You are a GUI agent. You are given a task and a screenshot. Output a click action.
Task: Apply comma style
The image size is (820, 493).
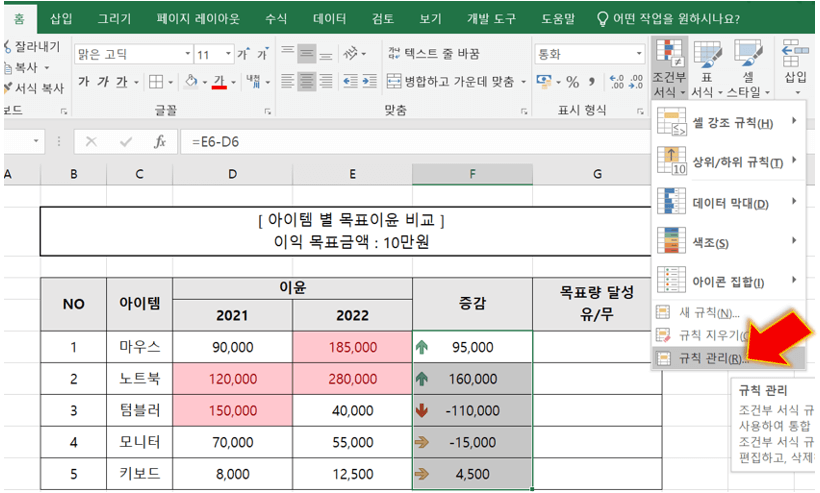591,82
